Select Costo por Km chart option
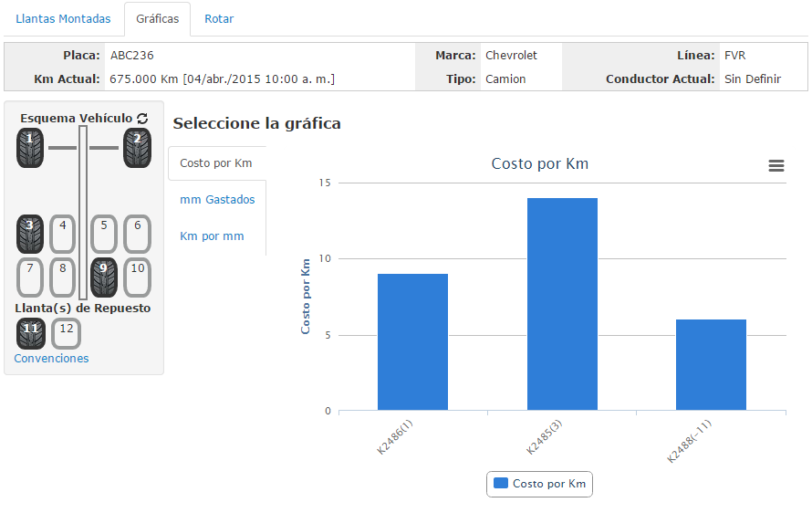Viewport: 812px width, 513px height. click(x=216, y=163)
